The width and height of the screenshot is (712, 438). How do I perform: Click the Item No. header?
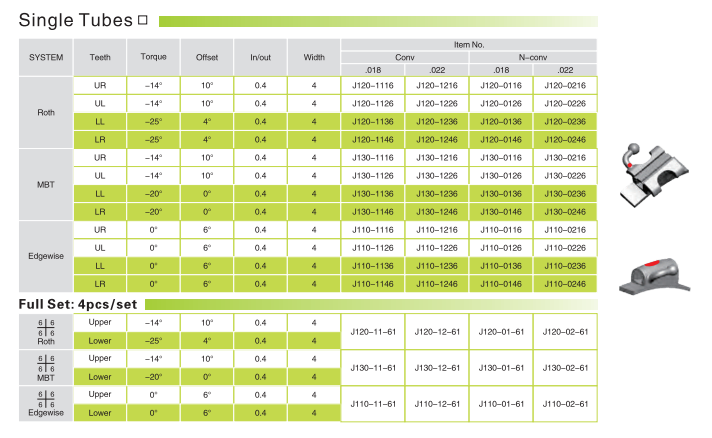469,44
